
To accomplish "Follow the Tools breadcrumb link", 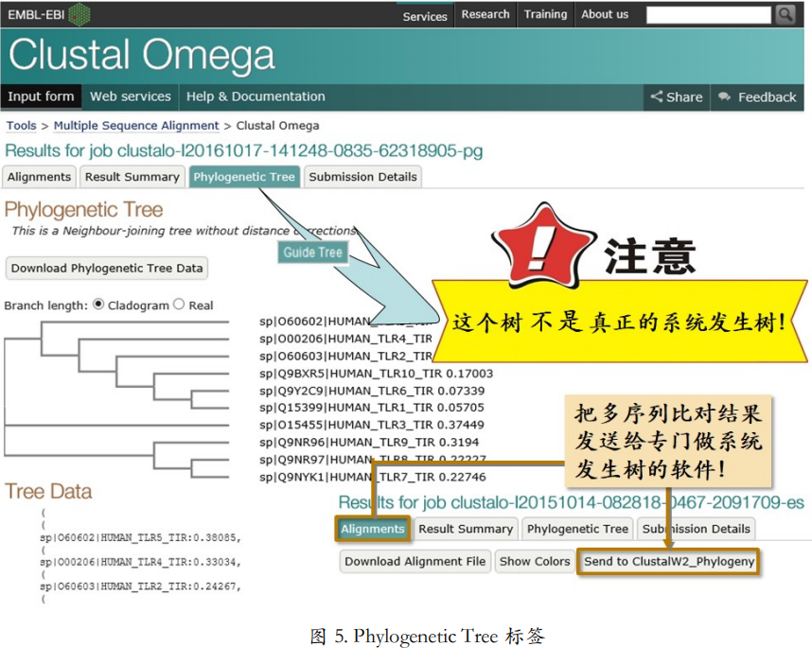I will tap(21, 126).
